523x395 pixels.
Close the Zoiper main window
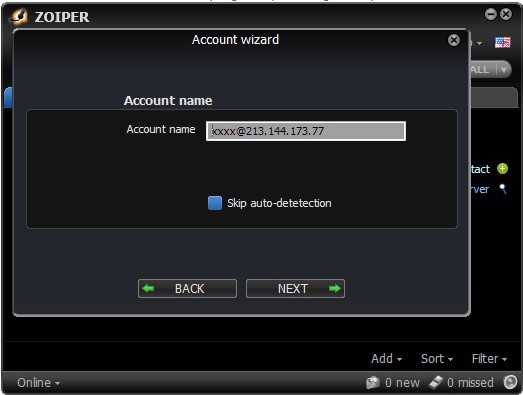506,14
